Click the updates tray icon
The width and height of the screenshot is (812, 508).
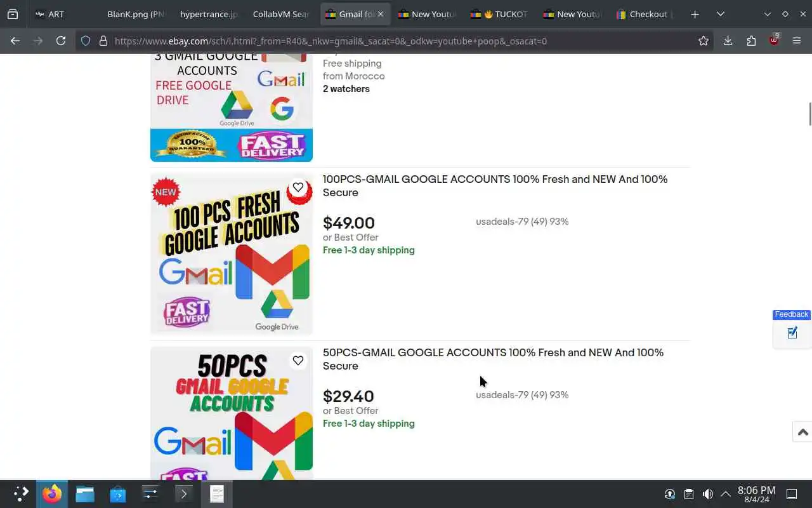pyautogui.click(x=670, y=494)
